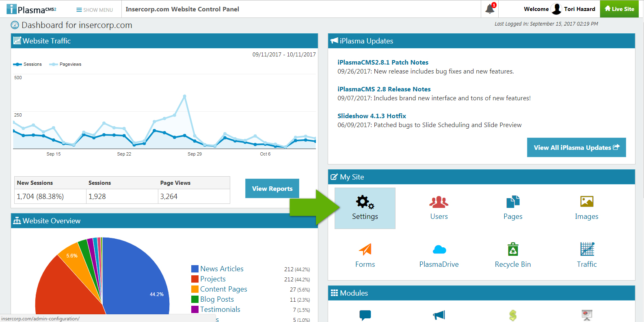Click the Testimonials legend link
This screenshot has height=322, width=644.
pyautogui.click(x=220, y=309)
